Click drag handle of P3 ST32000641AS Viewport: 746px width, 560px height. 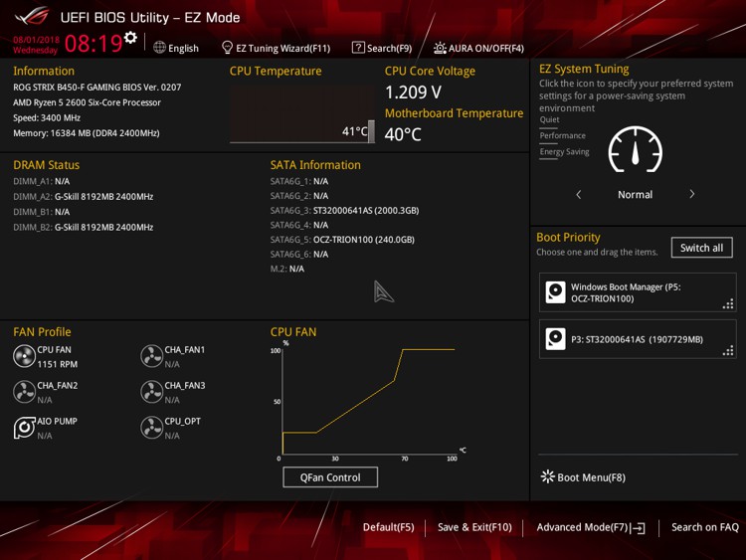click(x=728, y=351)
